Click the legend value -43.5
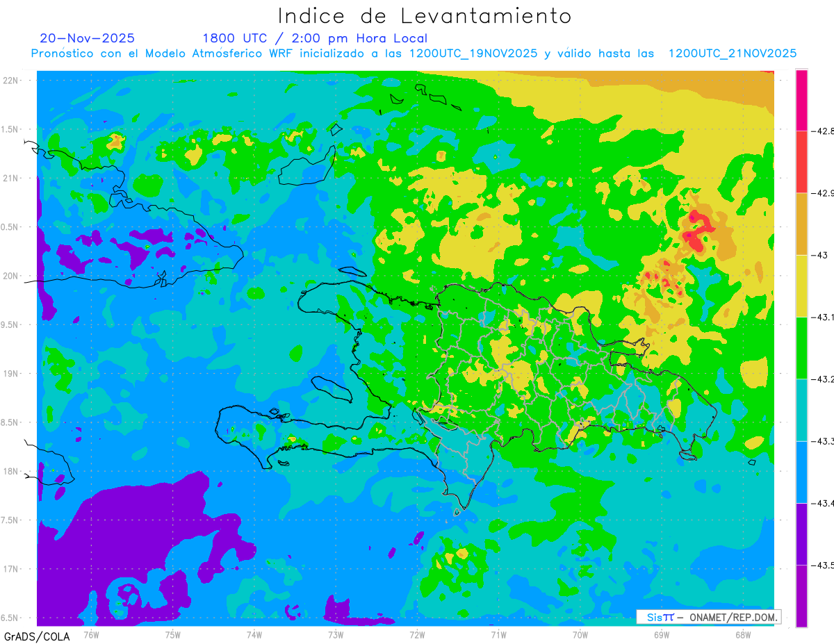The image size is (834, 644). tap(824, 565)
